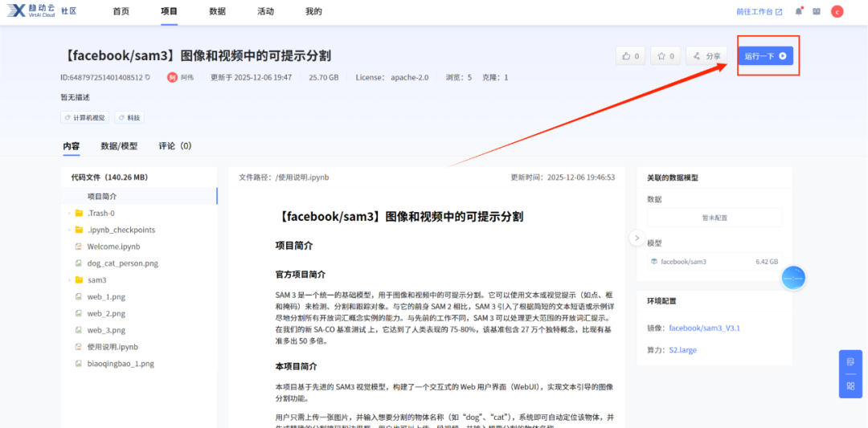Switch to the 数据/模型 tab
868x428 pixels.
tap(119, 146)
